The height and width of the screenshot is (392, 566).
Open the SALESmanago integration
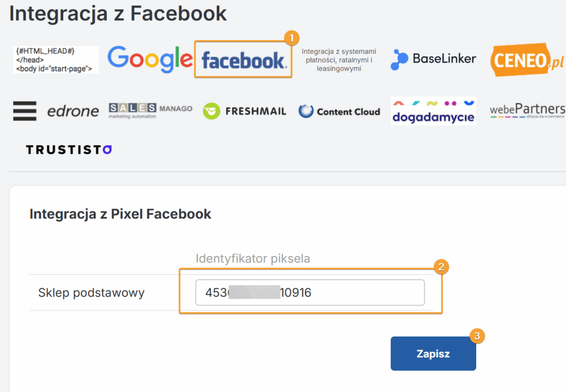click(x=151, y=110)
